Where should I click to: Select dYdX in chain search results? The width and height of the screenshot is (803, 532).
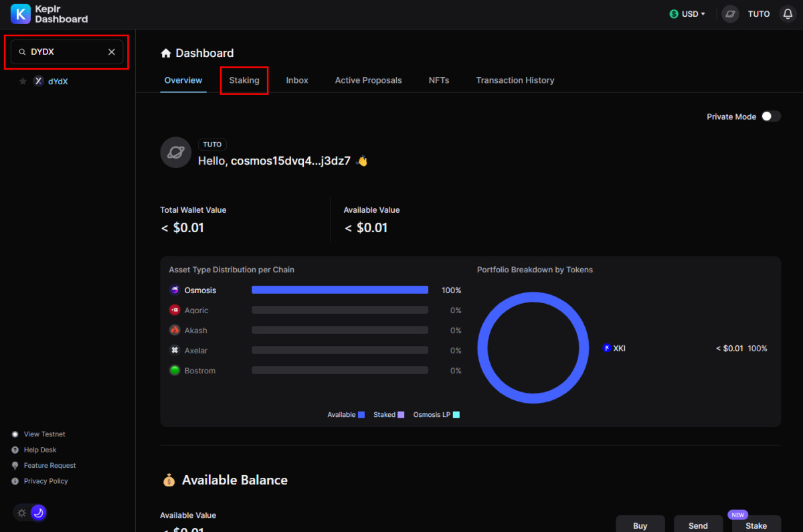pos(58,81)
